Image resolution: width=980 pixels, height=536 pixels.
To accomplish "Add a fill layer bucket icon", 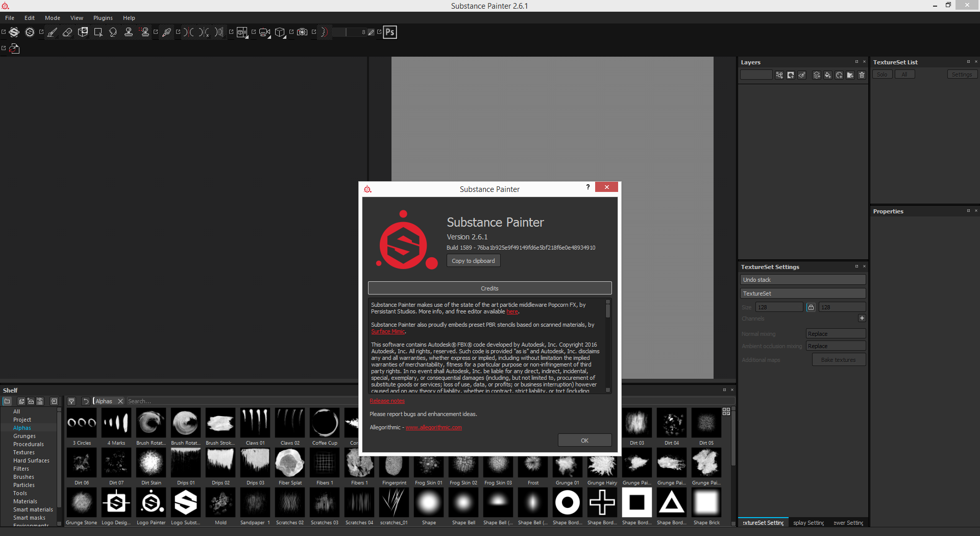I will click(x=828, y=75).
